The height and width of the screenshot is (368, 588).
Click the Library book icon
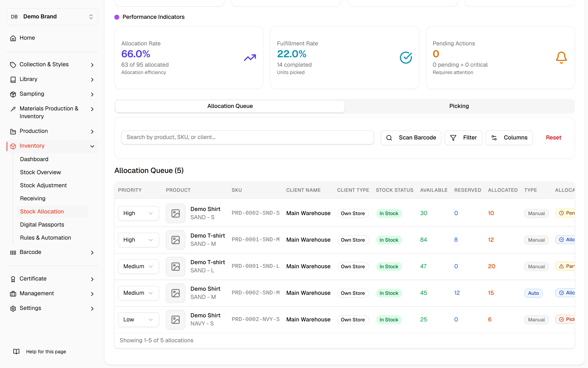[13, 80]
